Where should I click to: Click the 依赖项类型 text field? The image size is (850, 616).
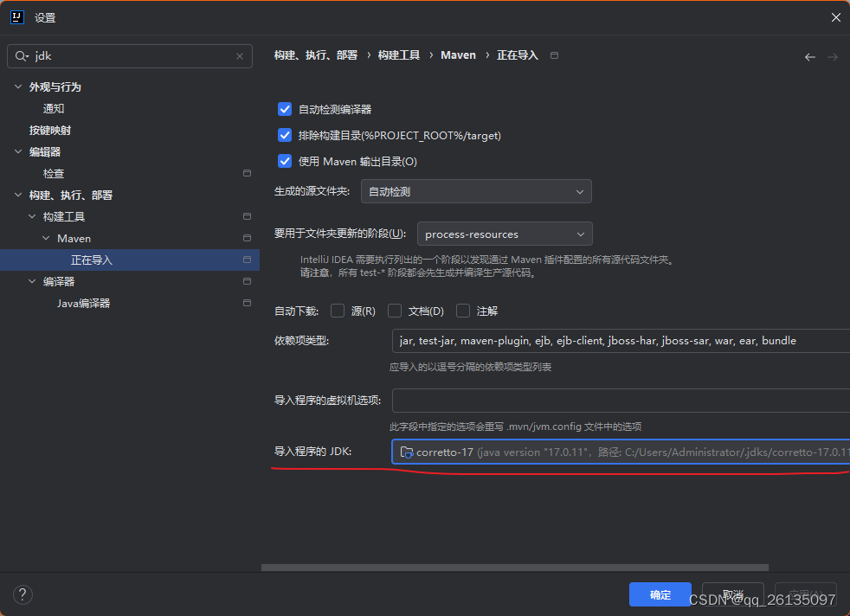pos(621,341)
